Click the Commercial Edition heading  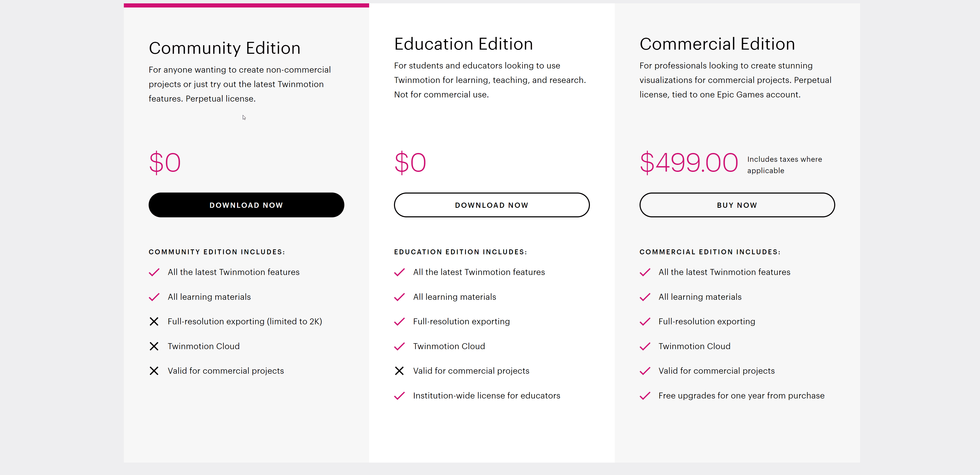coord(717,44)
